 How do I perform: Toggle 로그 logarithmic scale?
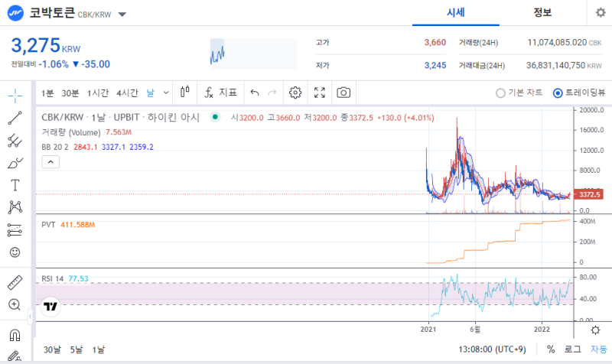click(572, 349)
